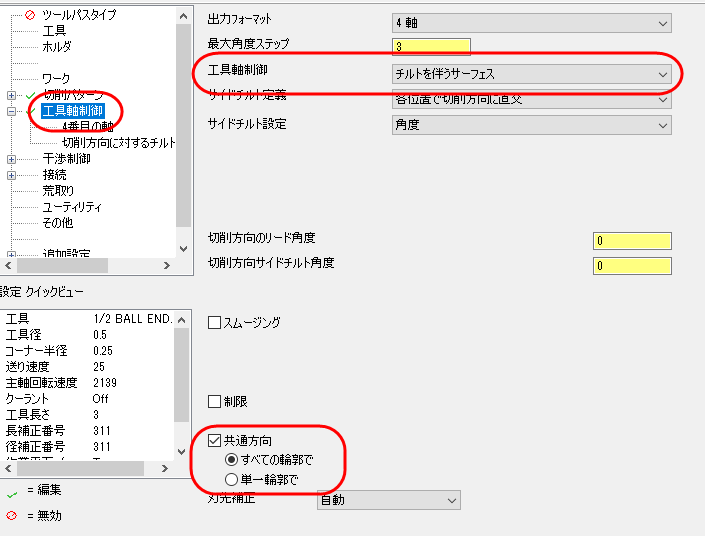The width and height of the screenshot is (705, 536).
Task: Select 工具 in the settings tree
Action: [x=54, y=31]
